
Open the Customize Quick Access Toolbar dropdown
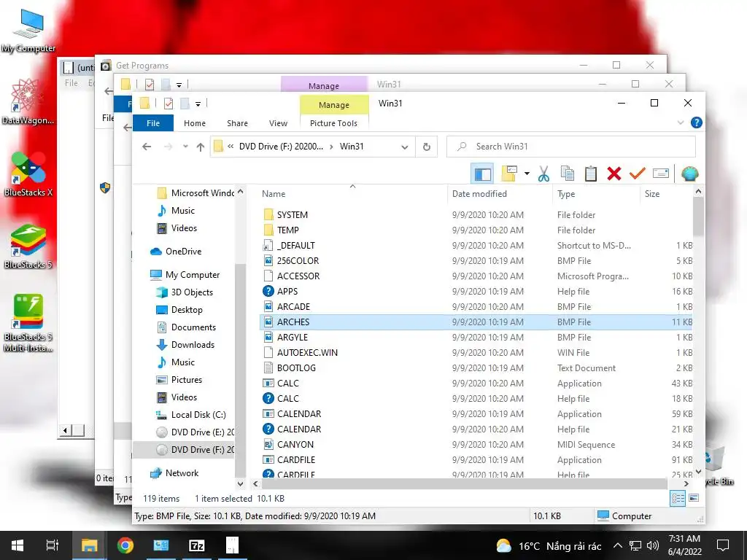(x=198, y=104)
